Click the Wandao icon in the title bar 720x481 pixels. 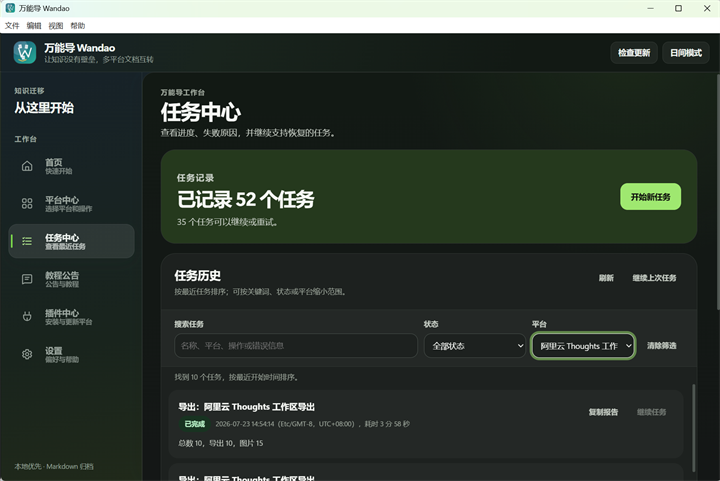click(10, 8)
